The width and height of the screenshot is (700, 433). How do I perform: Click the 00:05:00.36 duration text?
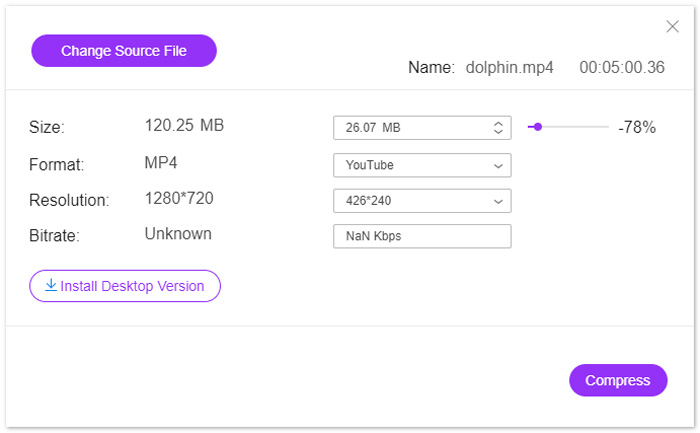coord(622,67)
